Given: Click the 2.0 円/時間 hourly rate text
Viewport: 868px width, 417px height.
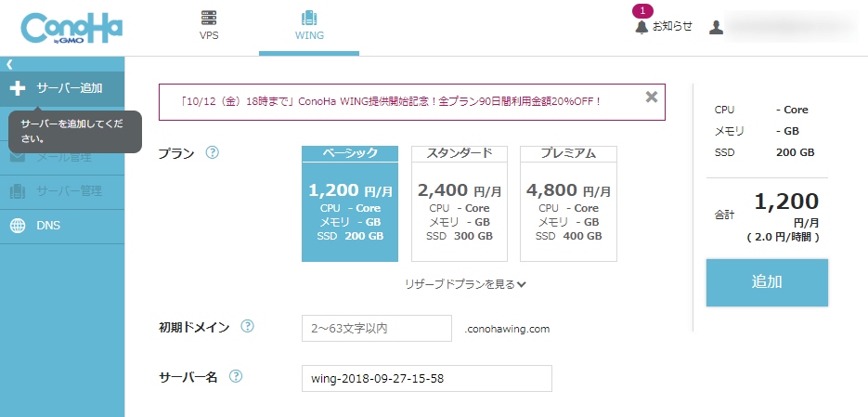Looking at the screenshot, I should coord(783,238).
